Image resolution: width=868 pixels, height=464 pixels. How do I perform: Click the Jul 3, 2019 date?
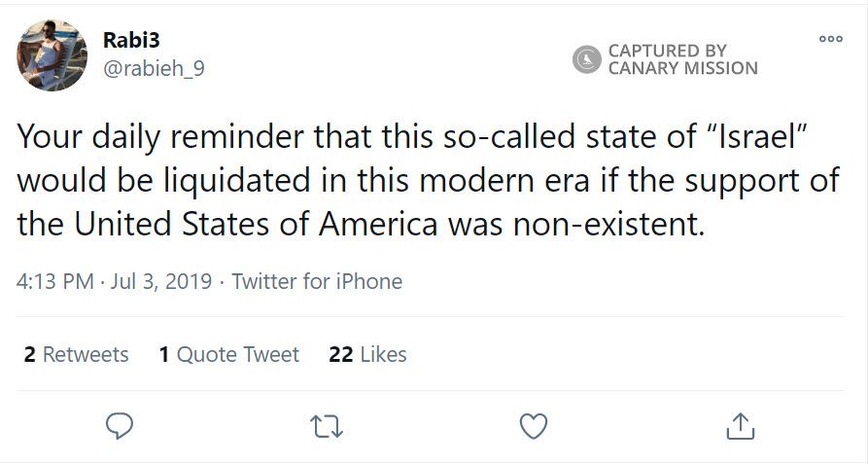coord(161,282)
